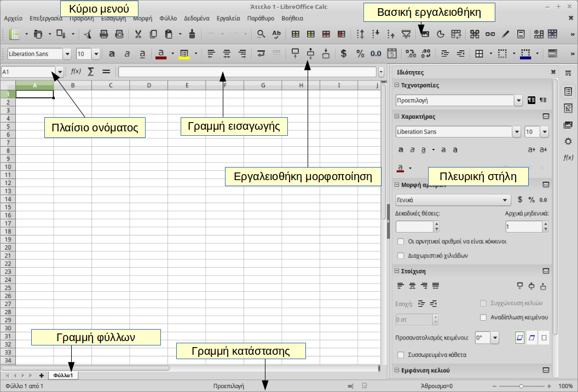578x392 pixels.
Task: Click the formula input line field
Action: 247,72
